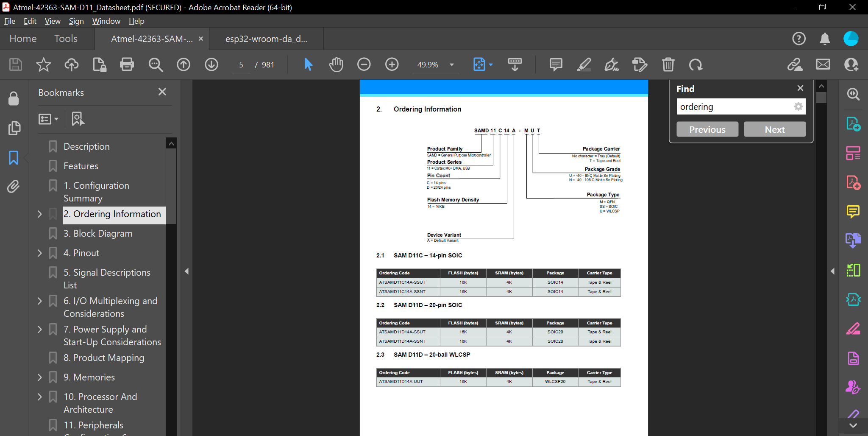Image resolution: width=868 pixels, height=436 pixels.
Task: Open the user account avatar
Action: pos(851,39)
